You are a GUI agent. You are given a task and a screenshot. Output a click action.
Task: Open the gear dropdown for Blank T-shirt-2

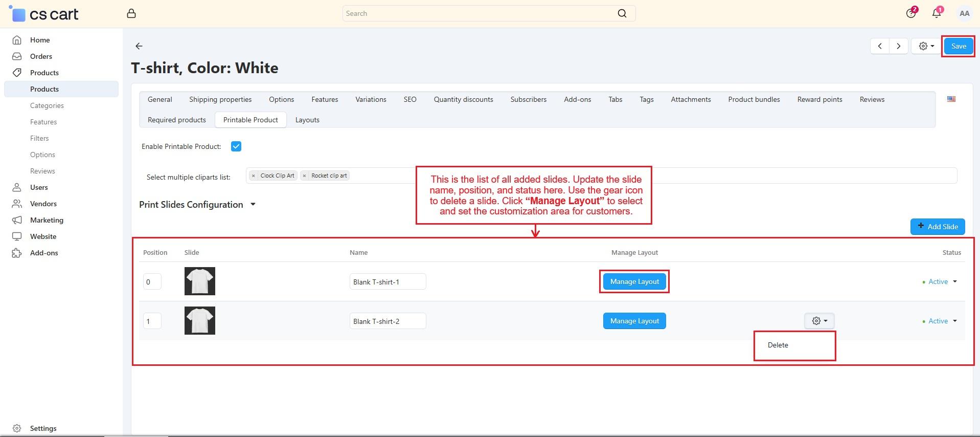[819, 321]
